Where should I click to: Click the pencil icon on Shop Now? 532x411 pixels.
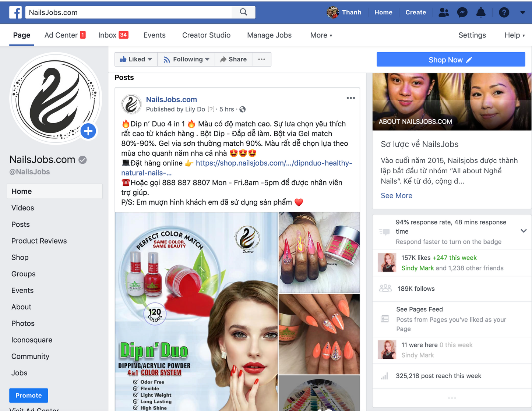[x=469, y=60]
